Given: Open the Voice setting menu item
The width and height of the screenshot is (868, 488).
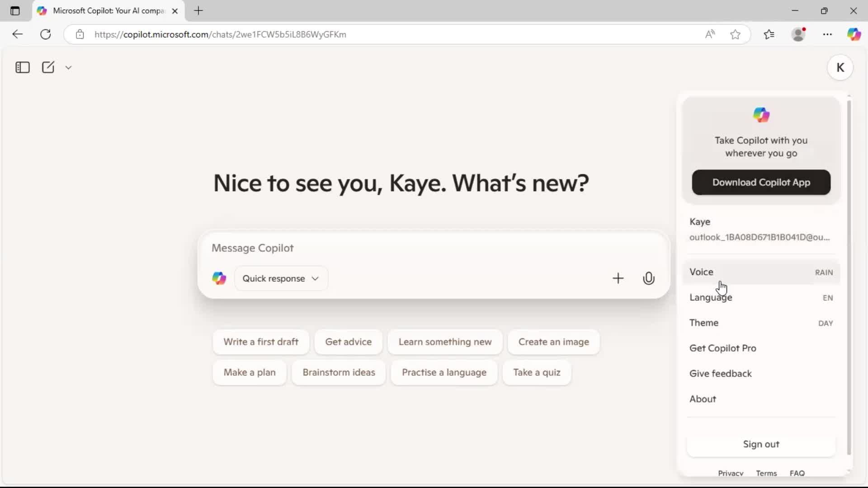Looking at the screenshot, I should click(761, 272).
